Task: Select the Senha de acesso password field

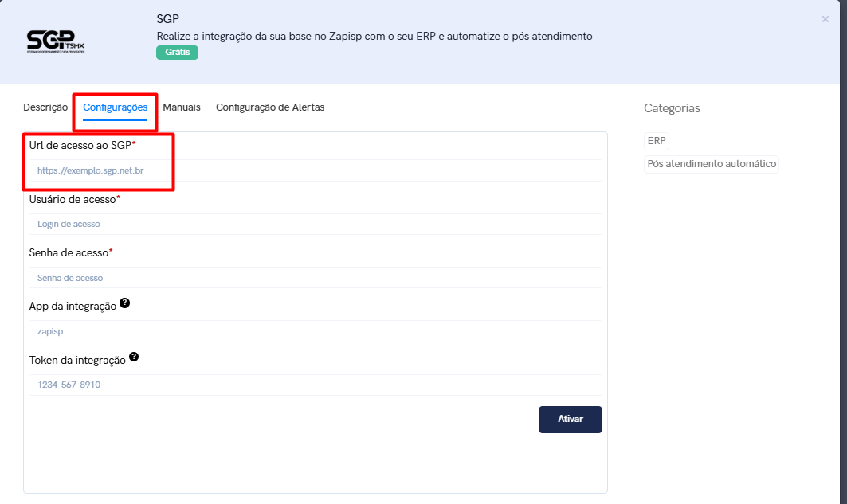Action: (315, 278)
